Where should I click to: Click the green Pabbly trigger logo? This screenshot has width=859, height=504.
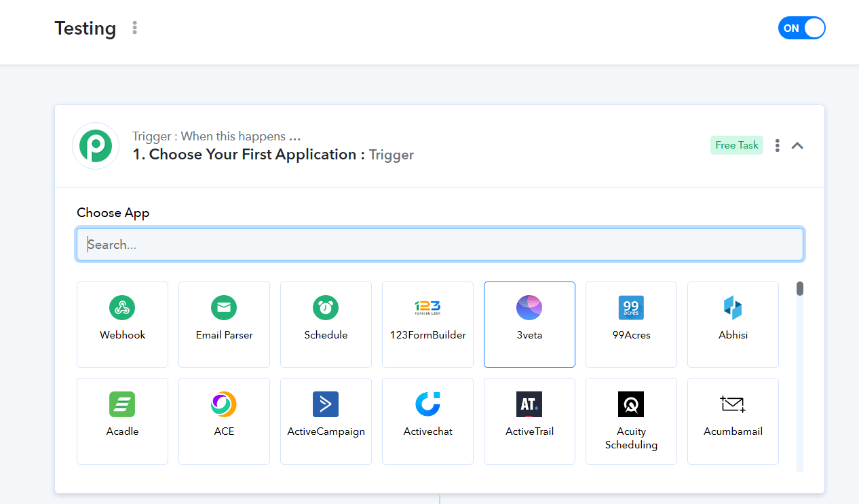click(x=96, y=146)
